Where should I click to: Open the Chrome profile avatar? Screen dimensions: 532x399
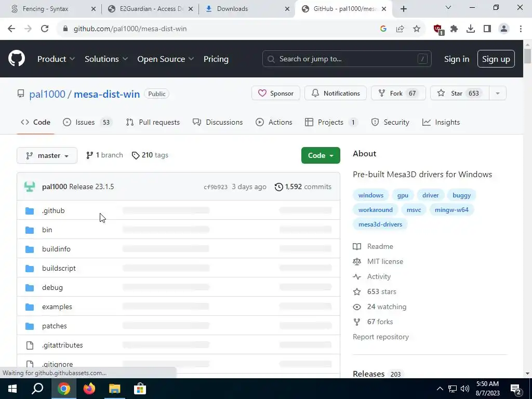504,29
